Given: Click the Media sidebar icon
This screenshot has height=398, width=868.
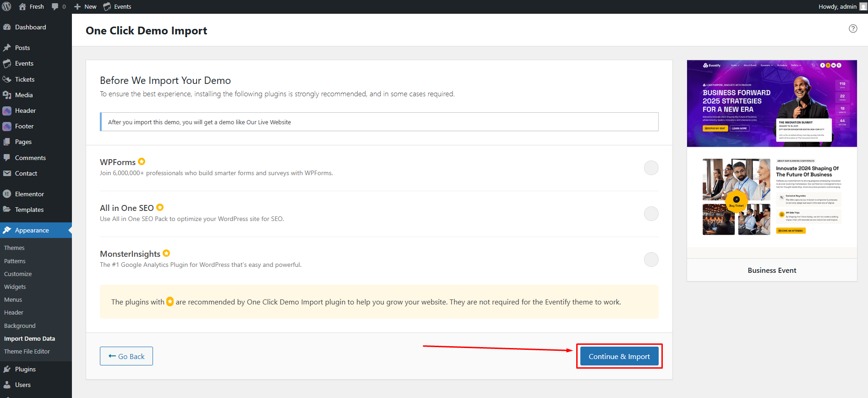Looking at the screenshot, I should click(x=7, y=95).
